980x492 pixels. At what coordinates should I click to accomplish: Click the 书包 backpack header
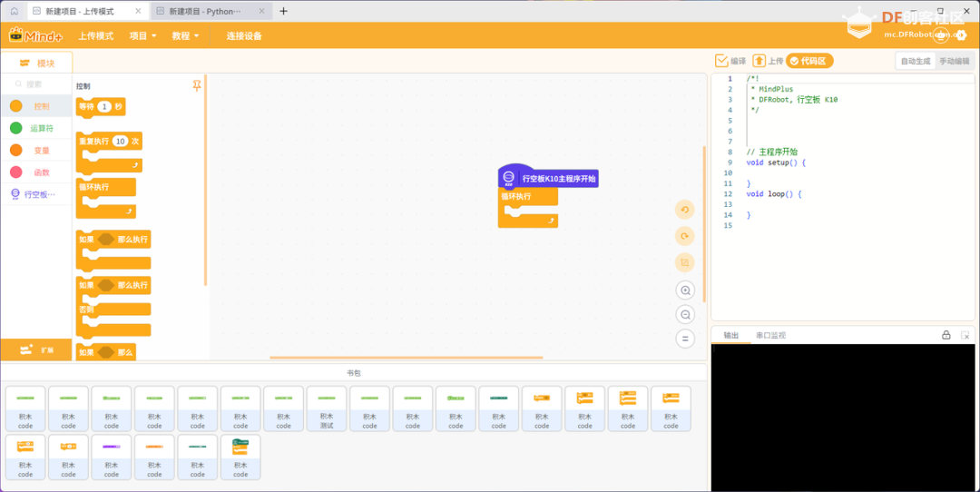354,372
